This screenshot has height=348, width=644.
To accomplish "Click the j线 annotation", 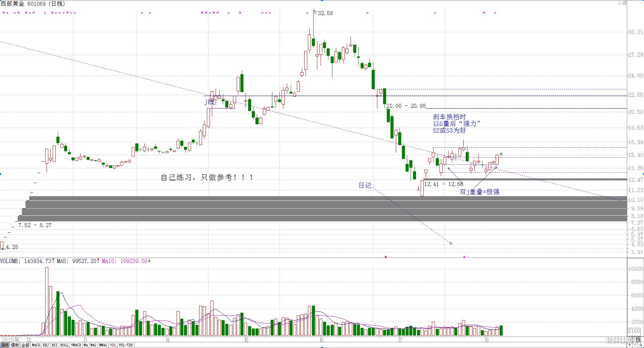I will pyautogui.click(x=210, y=102).
